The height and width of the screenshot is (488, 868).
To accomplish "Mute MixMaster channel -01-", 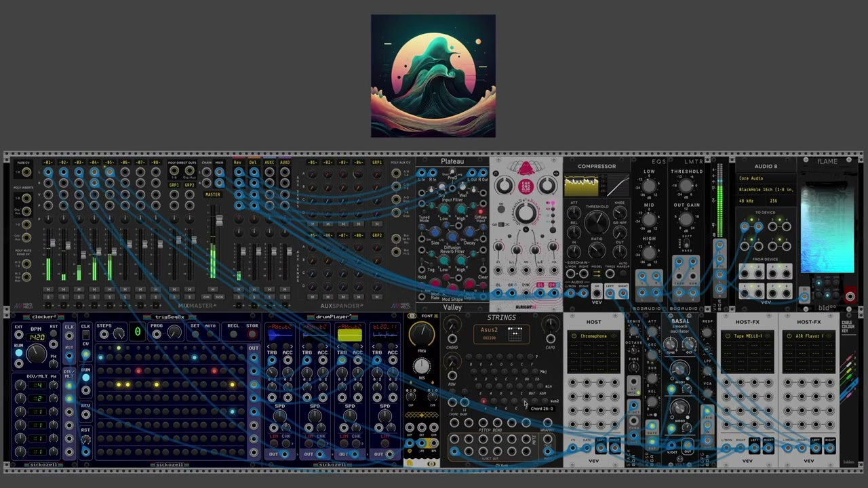I will (x=48, y=289).
